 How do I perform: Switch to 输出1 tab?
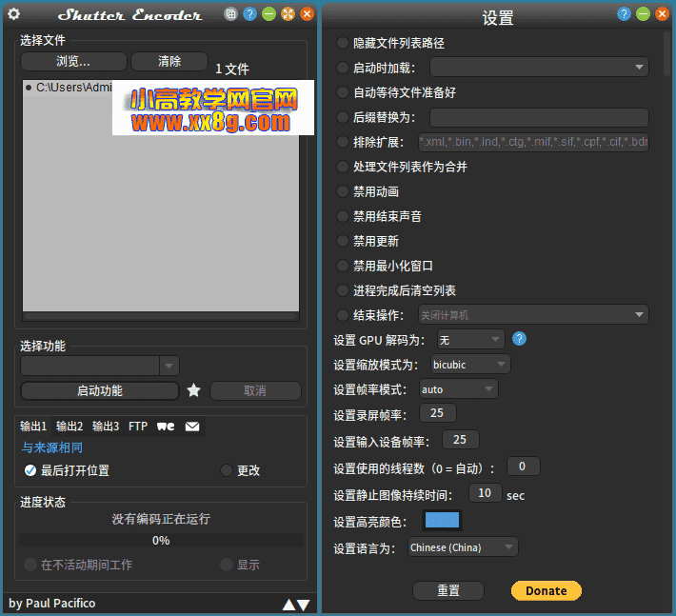tap(33, 427)
